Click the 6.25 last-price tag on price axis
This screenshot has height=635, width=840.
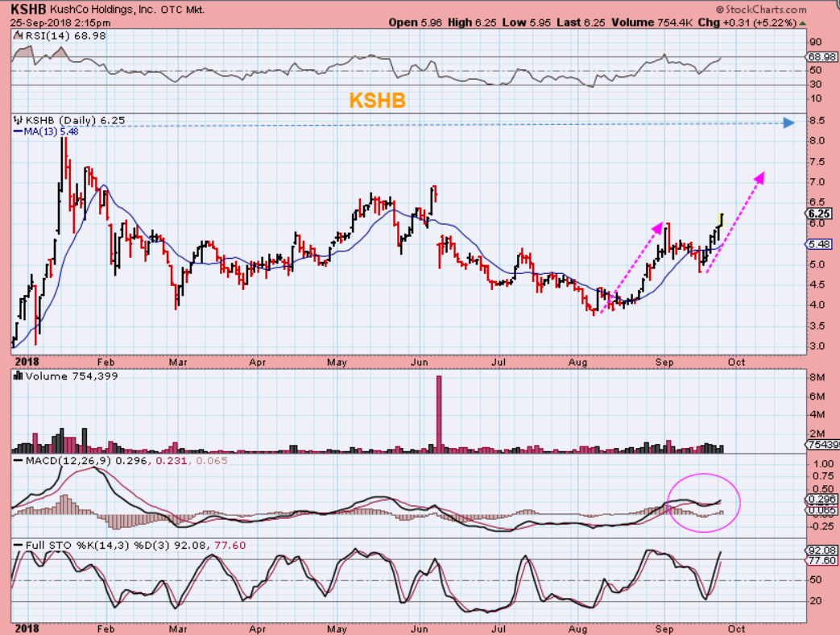[x=819, y=214]
